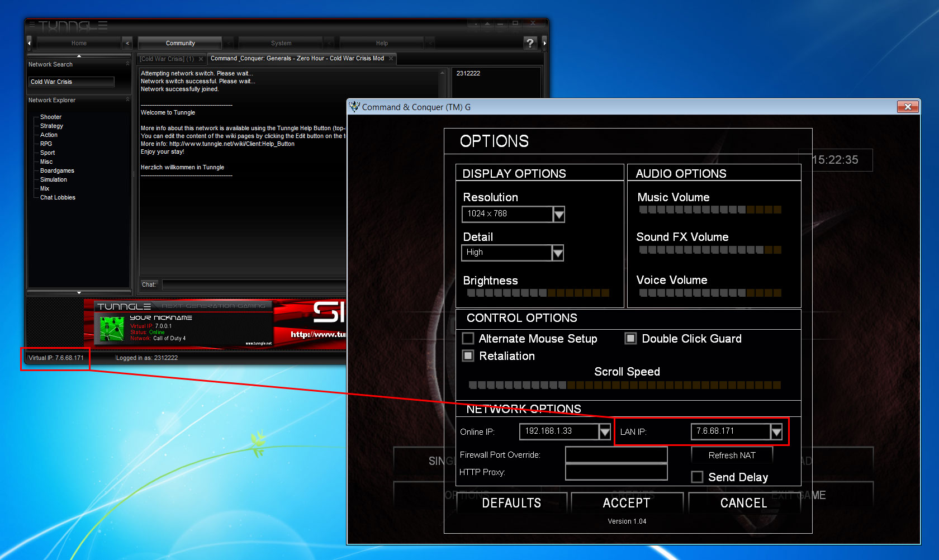Open the Detail dropdown set to High
This screenshot has height=560, width=939.
tap(558, 253)
